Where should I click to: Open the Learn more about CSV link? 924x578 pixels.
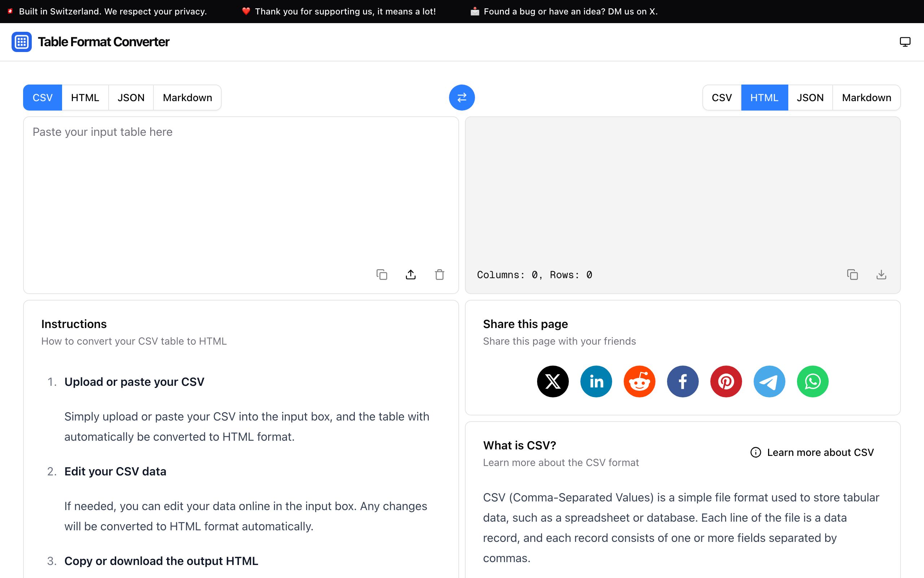pos(812,452)
